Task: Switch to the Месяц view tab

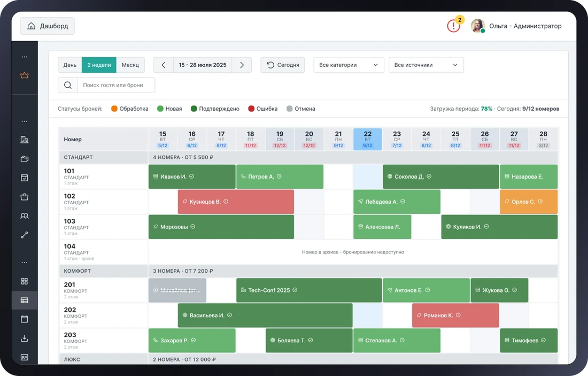Action: point(130,65)
